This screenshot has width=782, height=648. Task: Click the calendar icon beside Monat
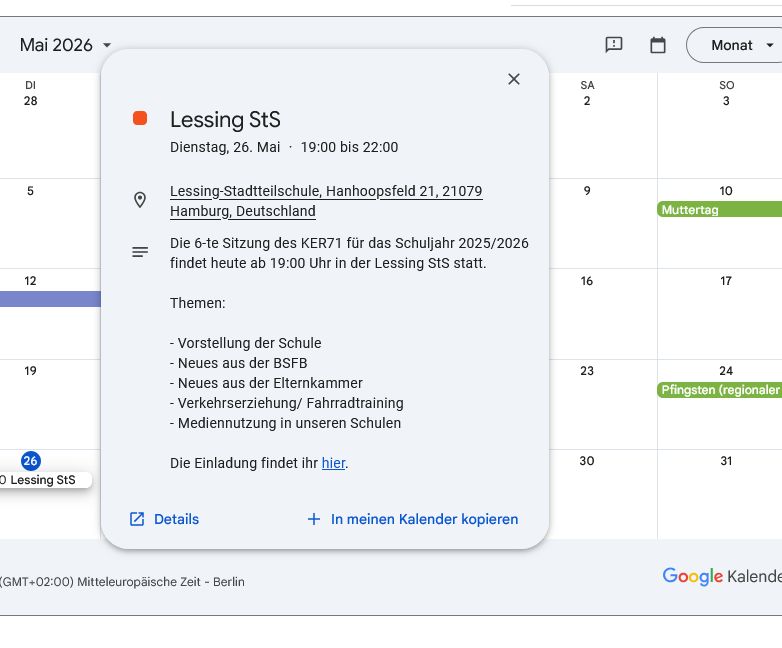coord(658,45)
